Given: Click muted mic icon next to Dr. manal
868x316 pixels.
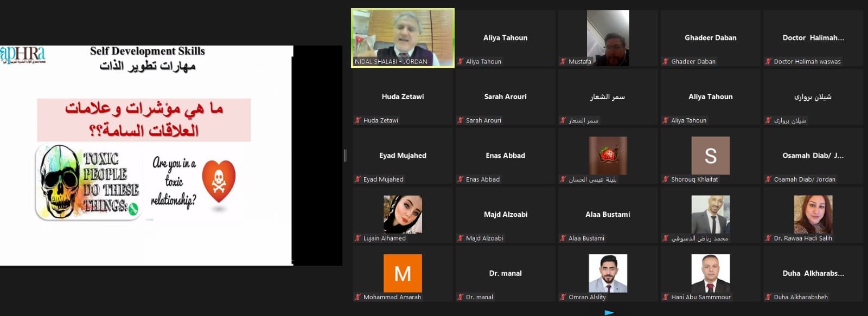Looking at the screenshot, I should [460, 297].
